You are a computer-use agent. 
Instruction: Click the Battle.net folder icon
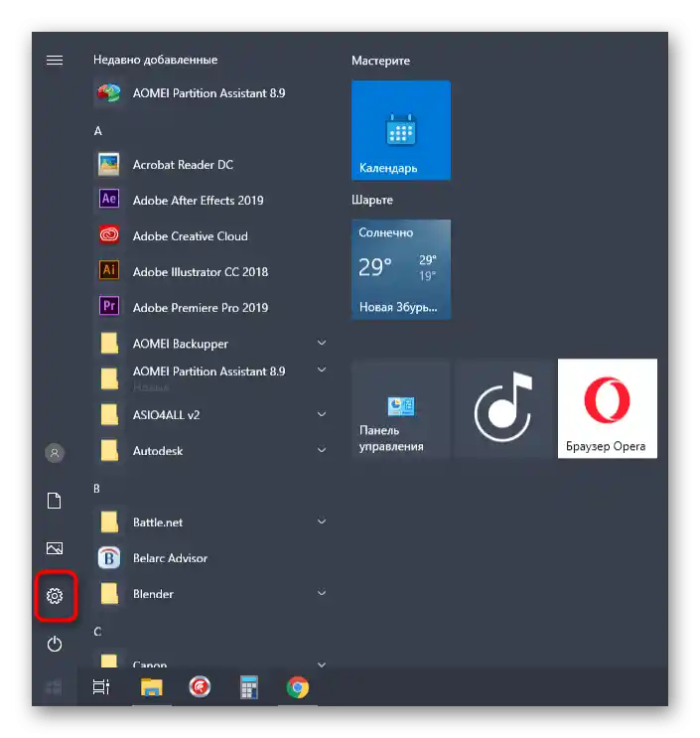(109, 522)
